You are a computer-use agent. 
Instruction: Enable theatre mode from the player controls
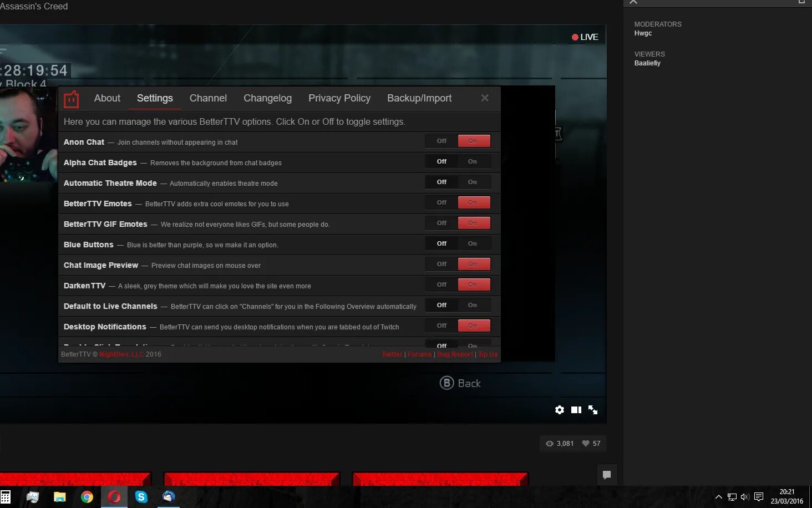[x=576, y=410]
